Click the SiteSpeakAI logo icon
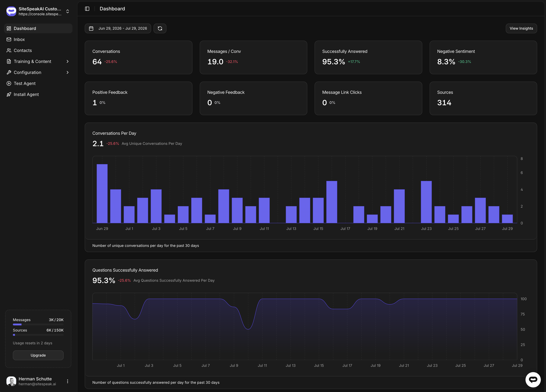 tap(11, 11)
